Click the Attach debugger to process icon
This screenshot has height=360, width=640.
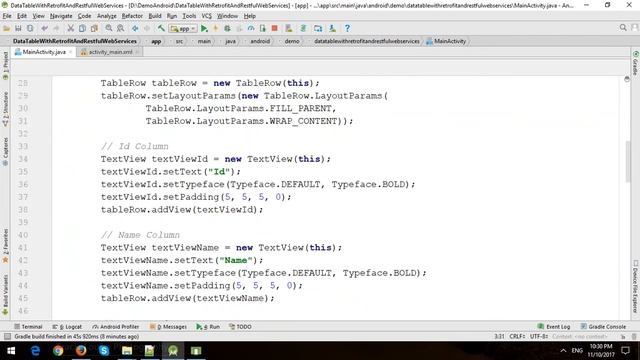[262, 29]
